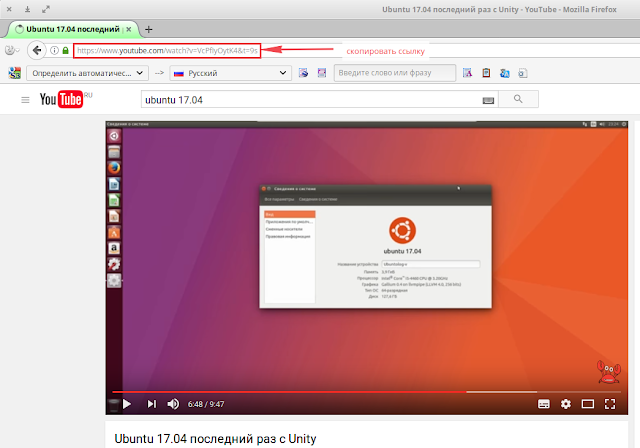The width and height of the screenshot is (640, 448).
Task: Click the translate text icon right of phrase field
Action: 467,73
